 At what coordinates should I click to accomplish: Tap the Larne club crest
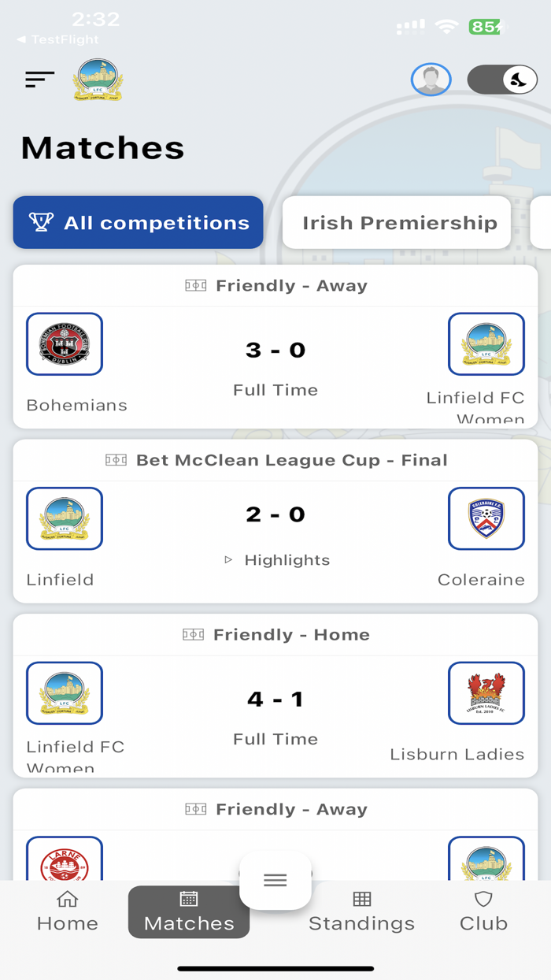click(x=64, y=863)
